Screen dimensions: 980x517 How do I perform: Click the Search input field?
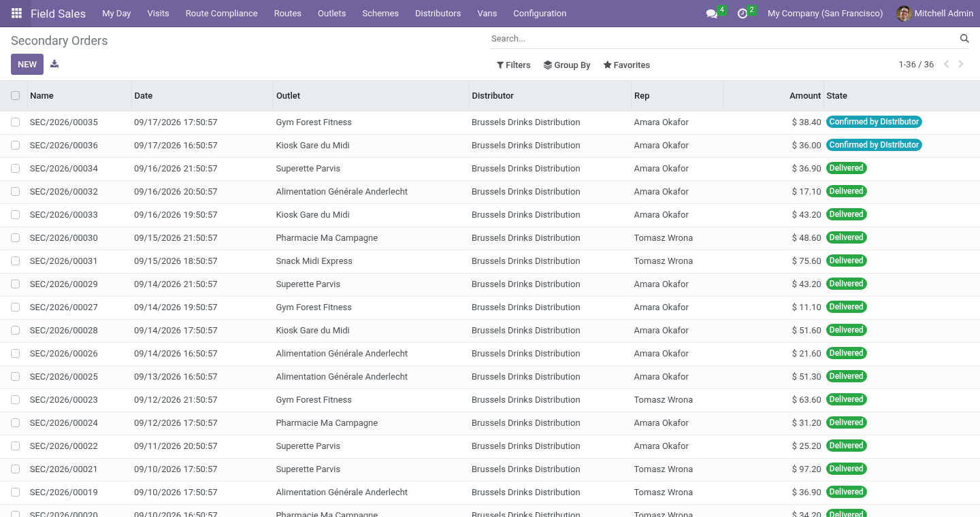(723, 39)
